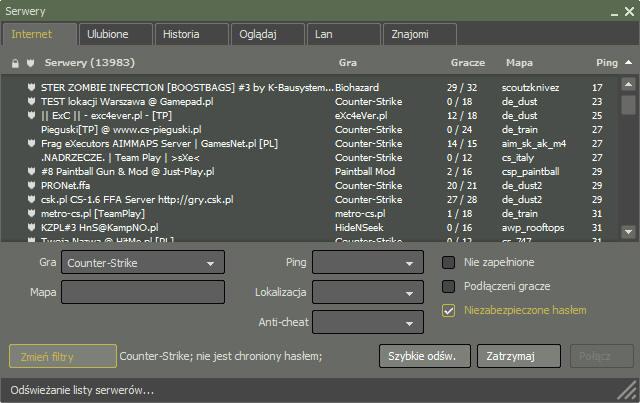The image size is (640, 403).
Task: Click shield icon beside || ExC || server
Action: tap(31, 115)
